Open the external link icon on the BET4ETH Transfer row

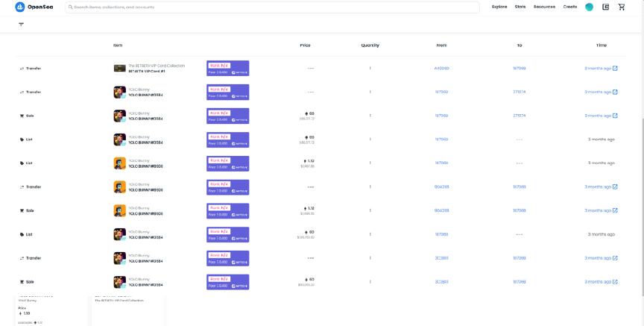click(615, 68)
